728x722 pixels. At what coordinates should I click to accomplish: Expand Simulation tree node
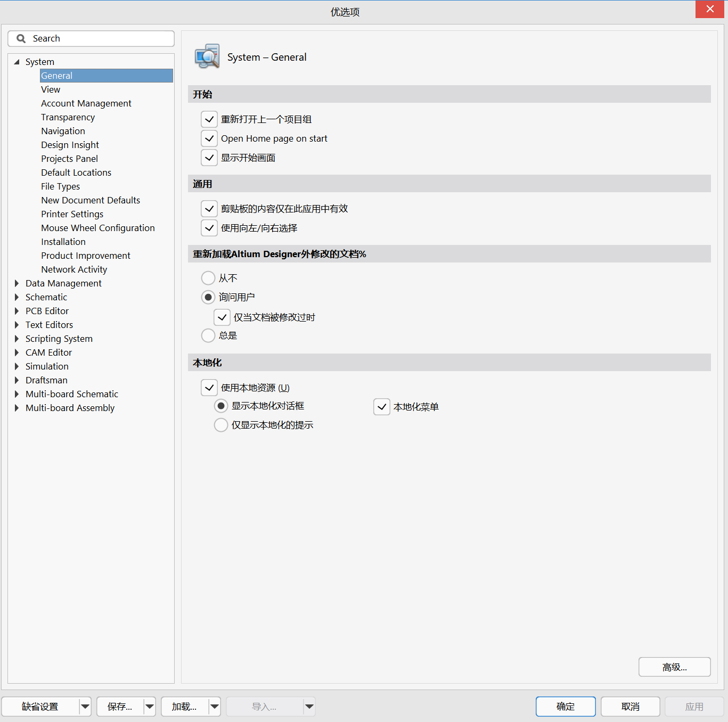pyautogui.click(x=17, y=366)
